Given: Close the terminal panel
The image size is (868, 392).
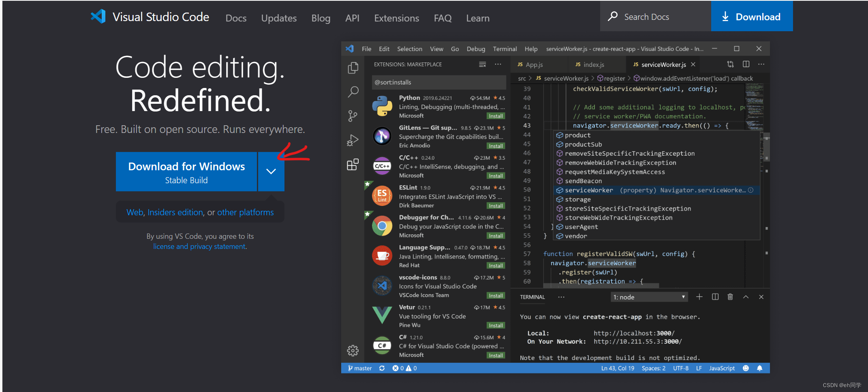Looking at the screenshot, I should coord(761,297).
